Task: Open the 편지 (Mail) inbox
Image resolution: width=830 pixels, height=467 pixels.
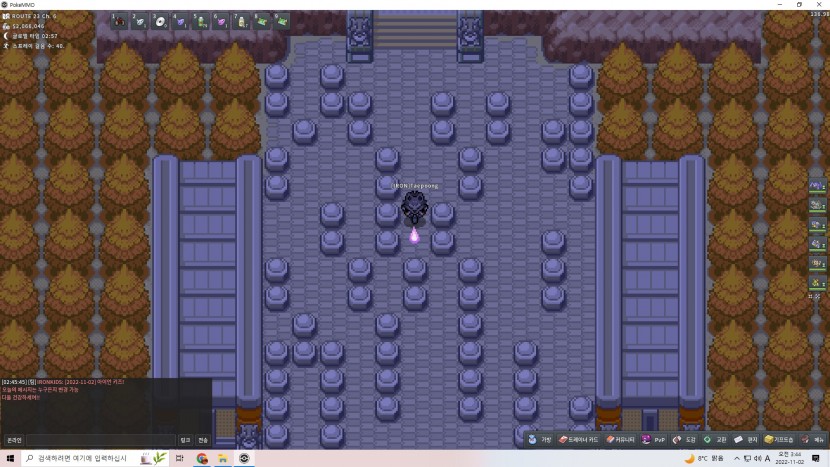Action: pos(746,439)
